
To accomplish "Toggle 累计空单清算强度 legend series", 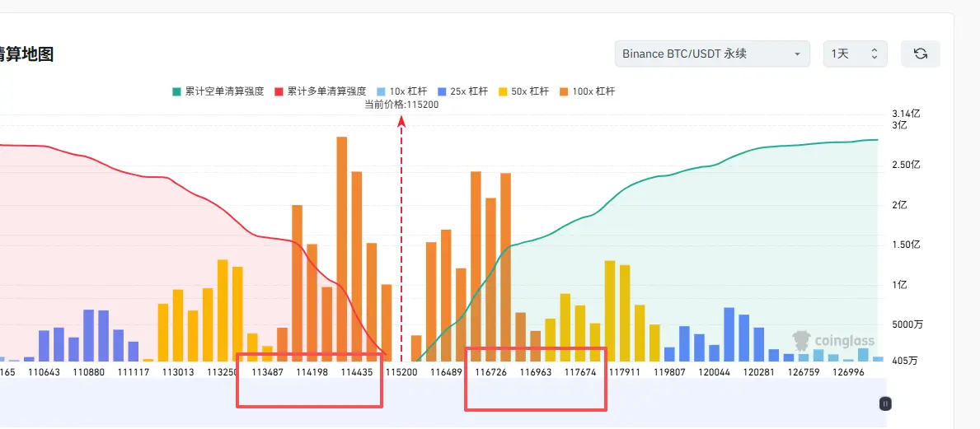I will click(x=218, y=91).
